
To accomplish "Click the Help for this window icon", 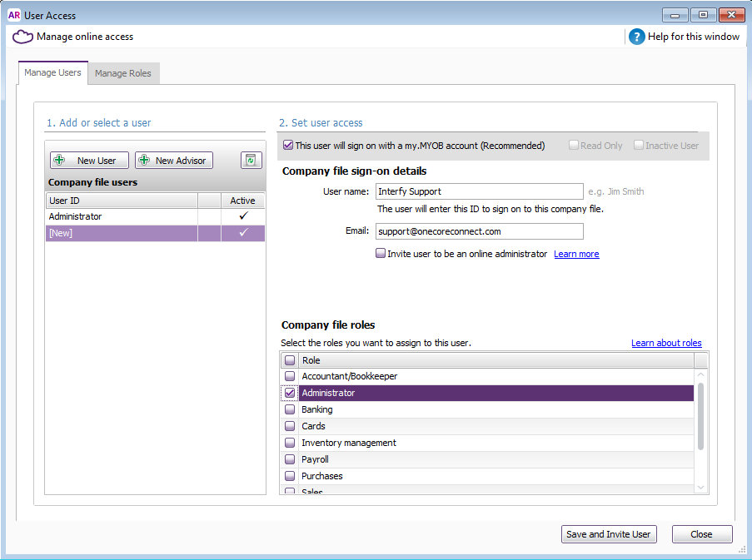I will point(637,37).
